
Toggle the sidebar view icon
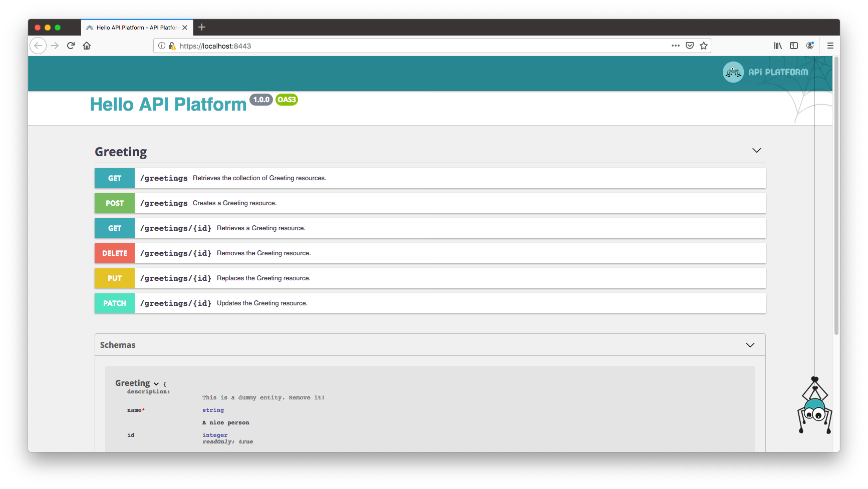pos(794,46)
